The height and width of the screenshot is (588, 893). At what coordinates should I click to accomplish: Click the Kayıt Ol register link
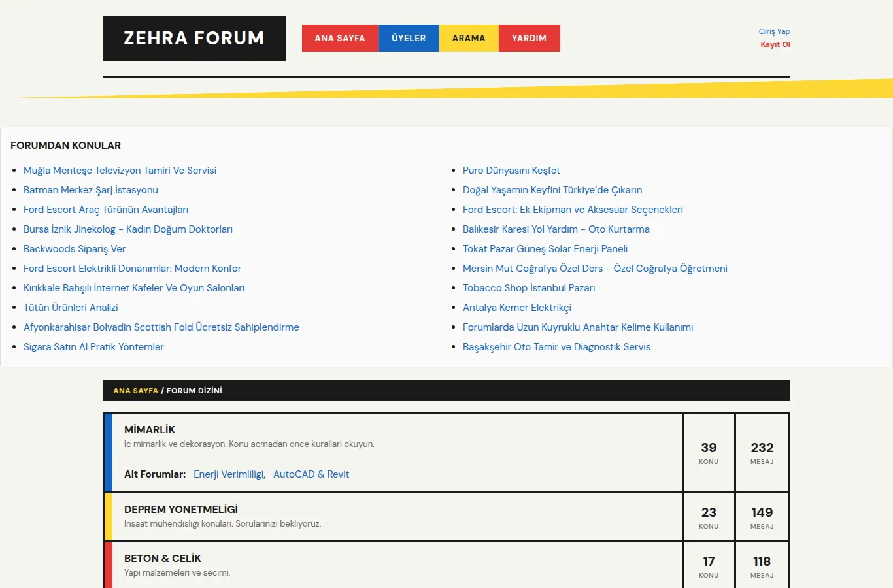775,44
